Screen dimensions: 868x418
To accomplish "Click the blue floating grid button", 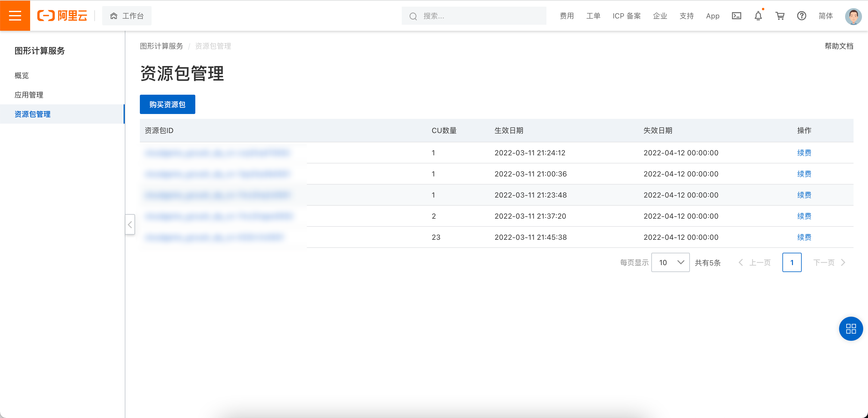I will point(851,329).
